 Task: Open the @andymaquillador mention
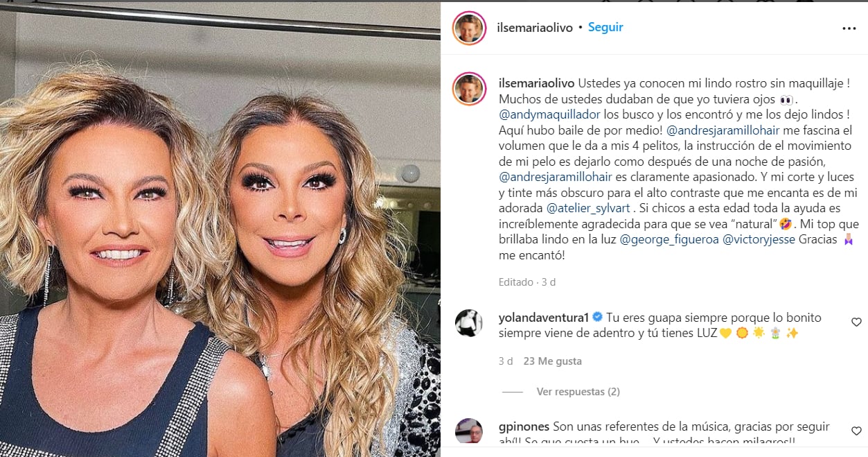coord(551,114)
